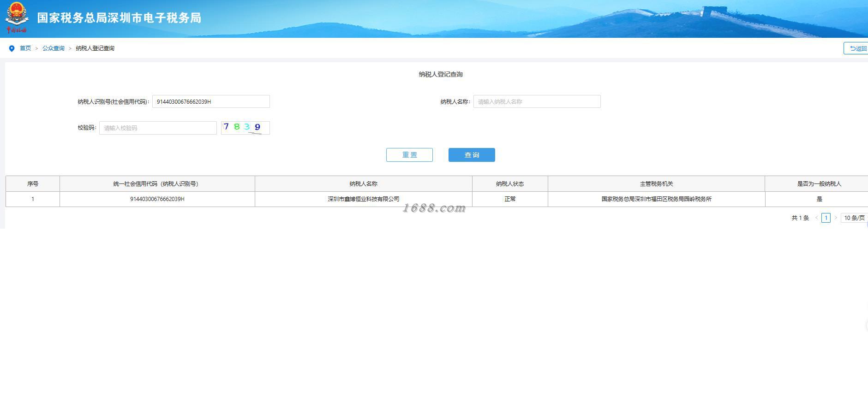Click the 重置 reset button
This screenshot has height=414, width=868.
[x=409, y=155]
